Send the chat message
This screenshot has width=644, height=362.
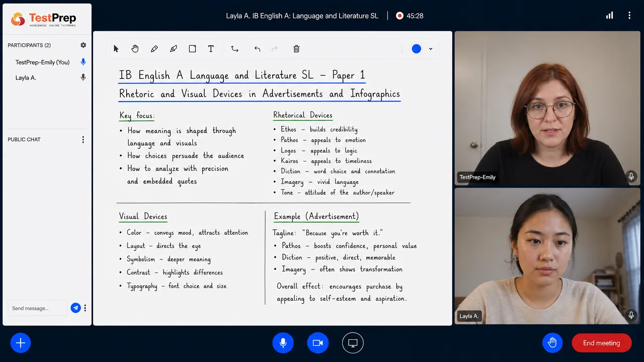click(x=75, y=308)
